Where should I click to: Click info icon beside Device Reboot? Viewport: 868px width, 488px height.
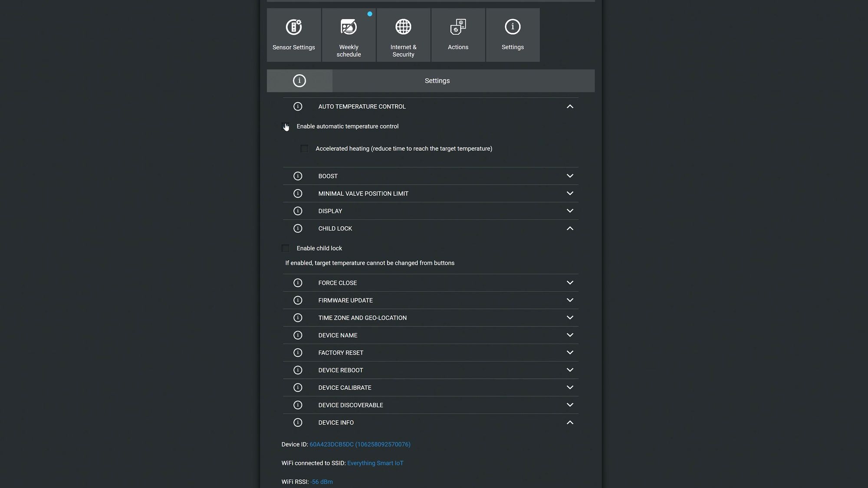[298, 370]
